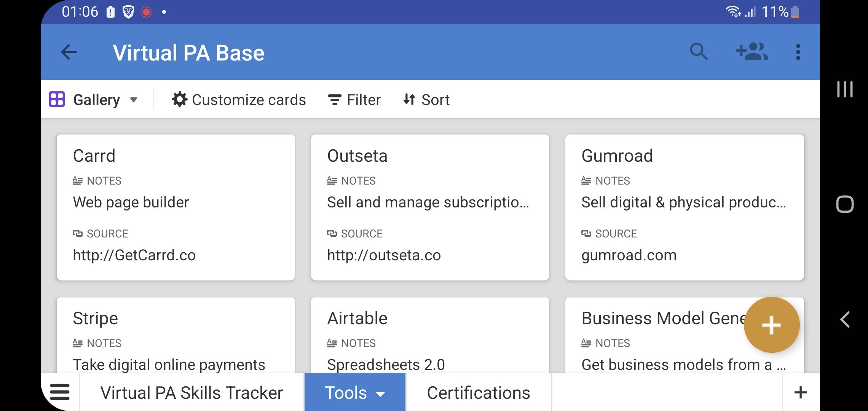Open add collaborators people icon
Screen dimensions: 868x411
(752, 52)
